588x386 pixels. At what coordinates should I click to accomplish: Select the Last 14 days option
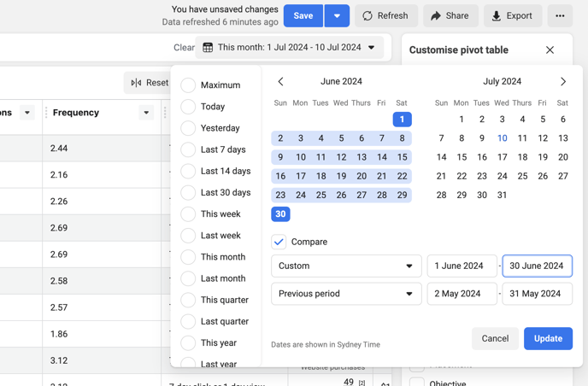[188, 171]
